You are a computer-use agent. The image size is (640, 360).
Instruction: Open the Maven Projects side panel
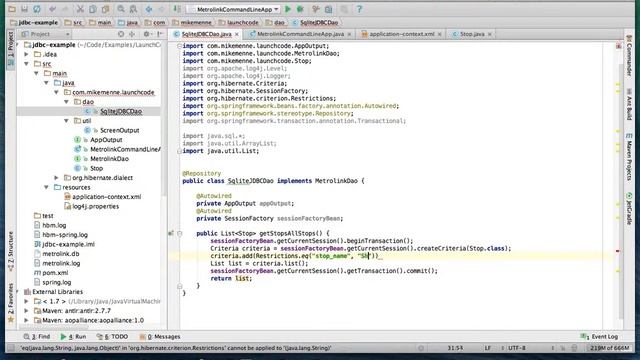629,156
